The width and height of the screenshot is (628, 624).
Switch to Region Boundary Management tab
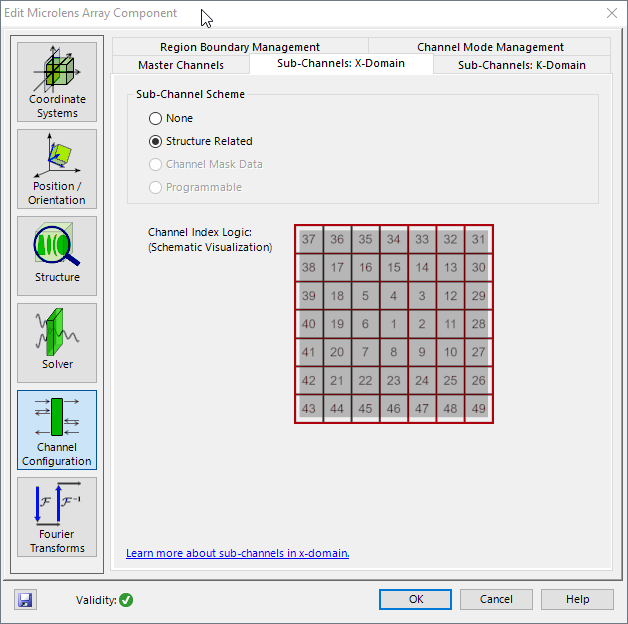[240, 47]
